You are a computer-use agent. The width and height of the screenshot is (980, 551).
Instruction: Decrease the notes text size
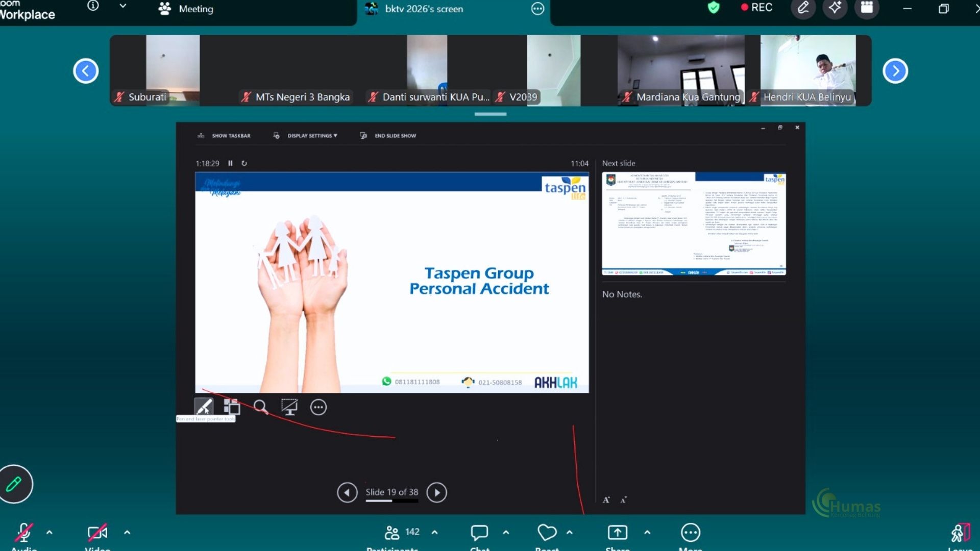(x=623, y=500)
